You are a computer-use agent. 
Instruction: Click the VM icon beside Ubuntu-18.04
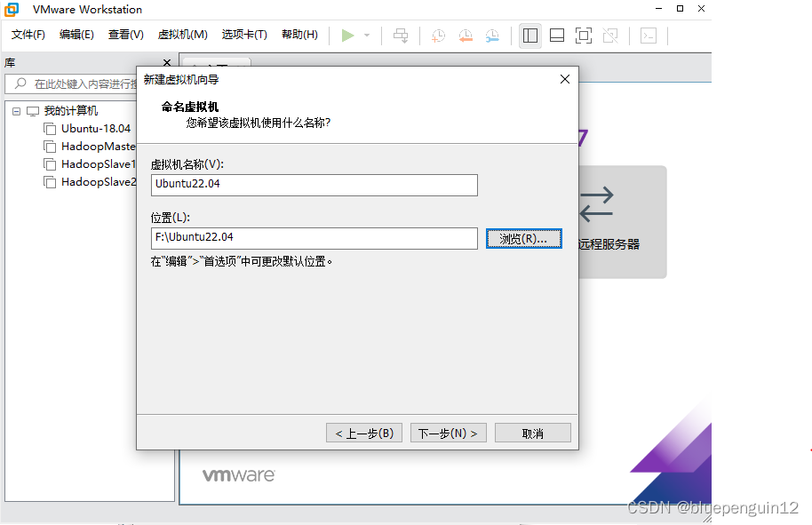pyautogui.click(x=50, y=129)
